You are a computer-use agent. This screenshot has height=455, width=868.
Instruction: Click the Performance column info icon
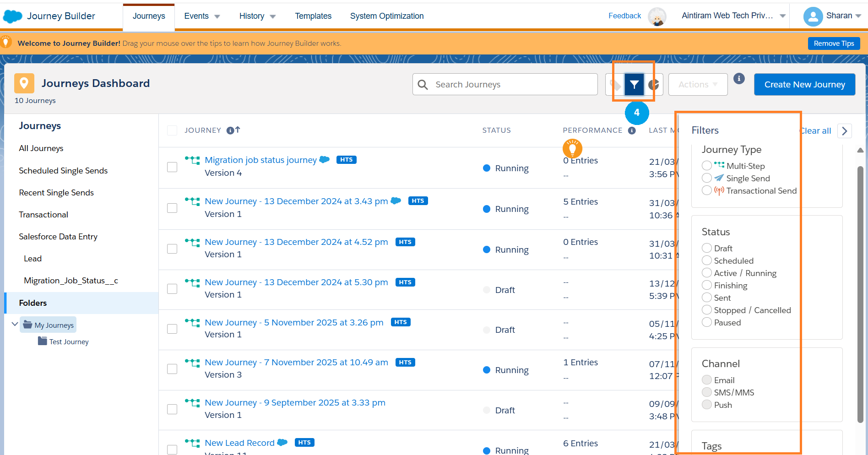coord(632,130)
